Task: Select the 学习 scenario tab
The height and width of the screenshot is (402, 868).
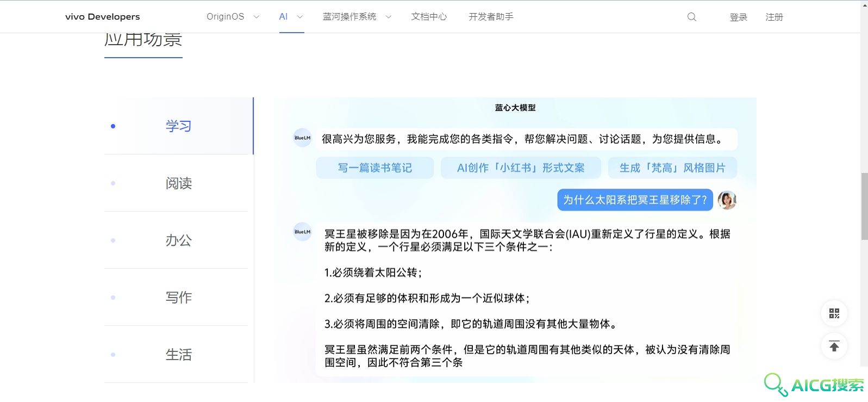Action: pyautogui.click(x=179, y=126)
